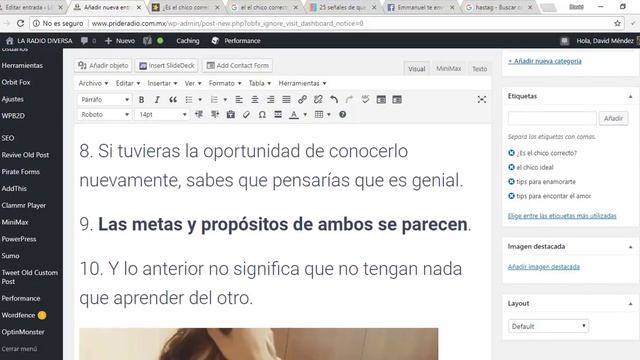The height and width of the screenshot is (360, 640).
Task: Toggle bold formatting in the editor toolbar
Action: click(x=141, y=100)
